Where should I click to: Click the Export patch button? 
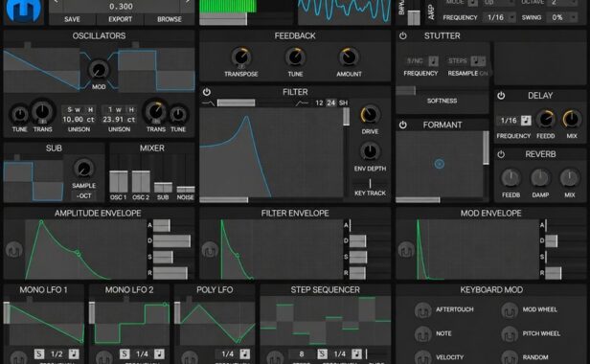121,19
